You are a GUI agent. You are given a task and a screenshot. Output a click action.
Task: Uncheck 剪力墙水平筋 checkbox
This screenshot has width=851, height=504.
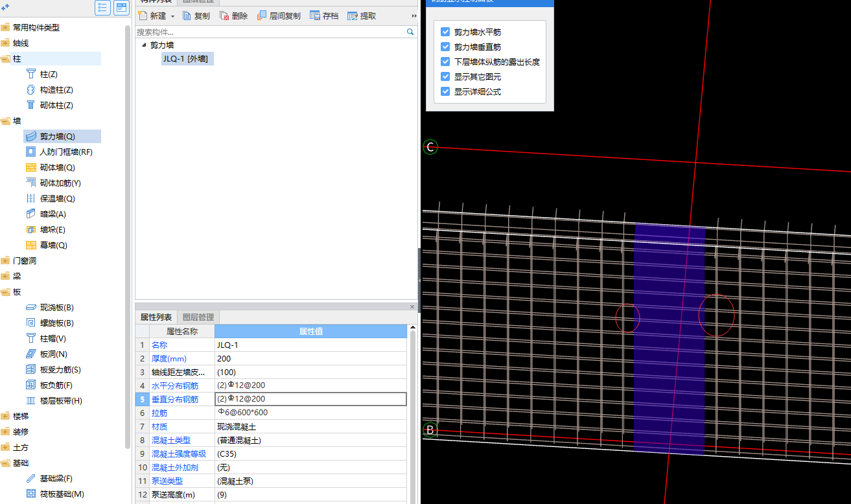pyautogui.click(x=445, y=32)
